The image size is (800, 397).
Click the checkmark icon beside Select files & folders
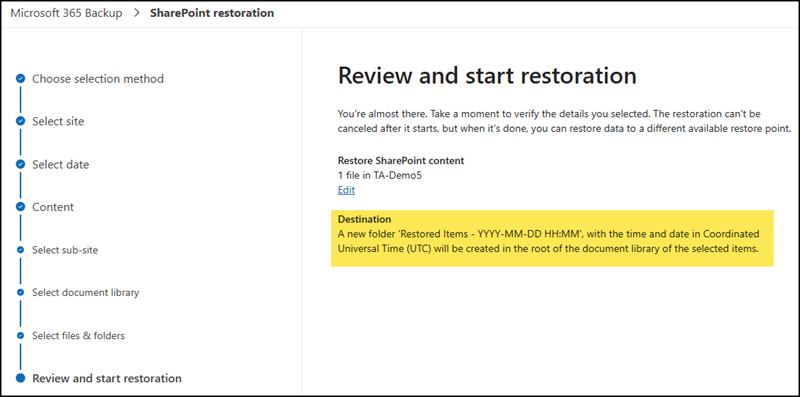coord(20,335)
